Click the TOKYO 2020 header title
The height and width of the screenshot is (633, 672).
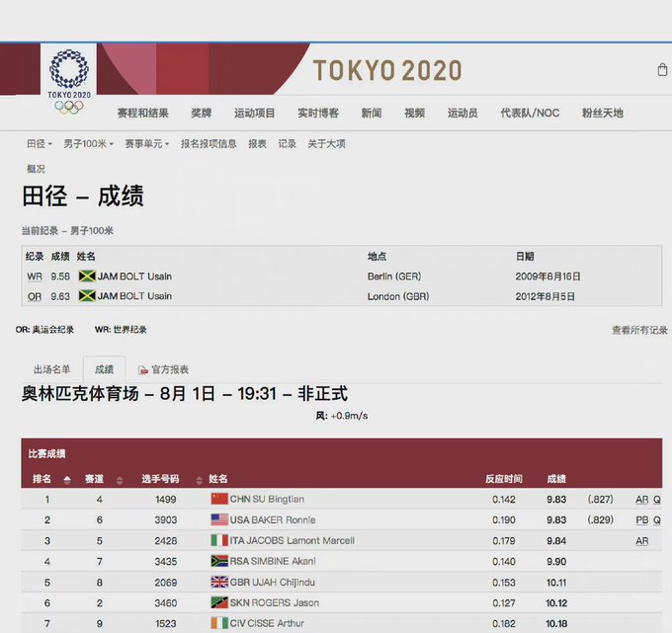click(387, 71)
